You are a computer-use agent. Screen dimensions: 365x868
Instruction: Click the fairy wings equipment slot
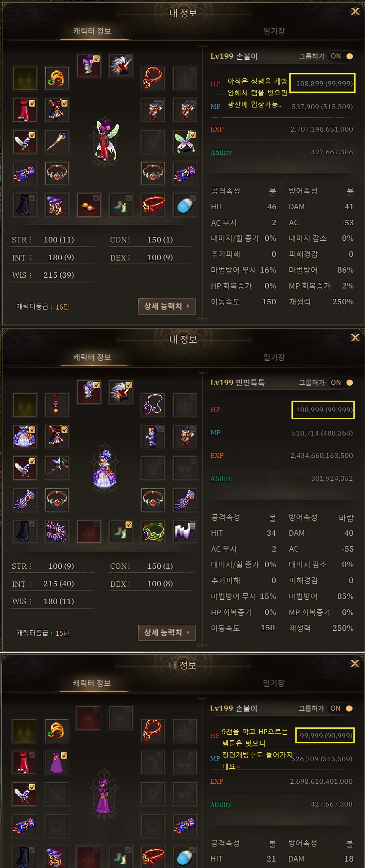(185, 141)
